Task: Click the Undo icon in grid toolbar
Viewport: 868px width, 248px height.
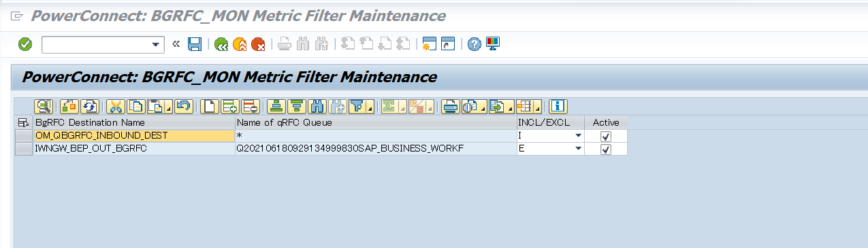Action: coord(183,106)
